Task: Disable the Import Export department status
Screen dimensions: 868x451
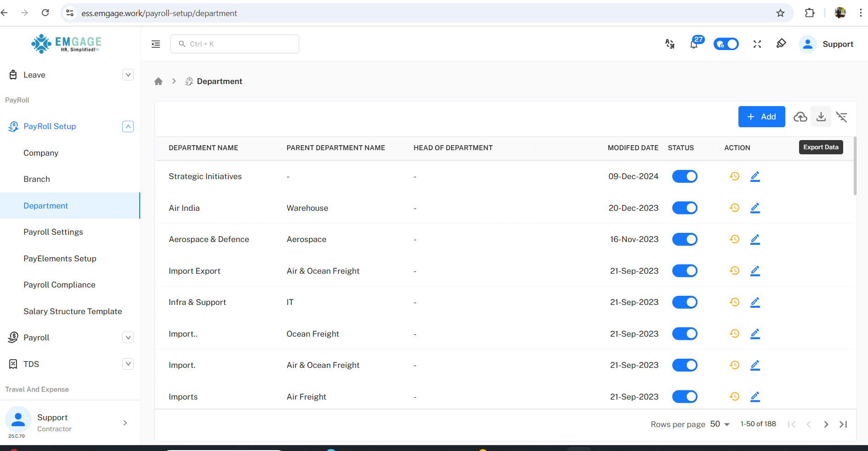Action: click(x=685, y=271)
